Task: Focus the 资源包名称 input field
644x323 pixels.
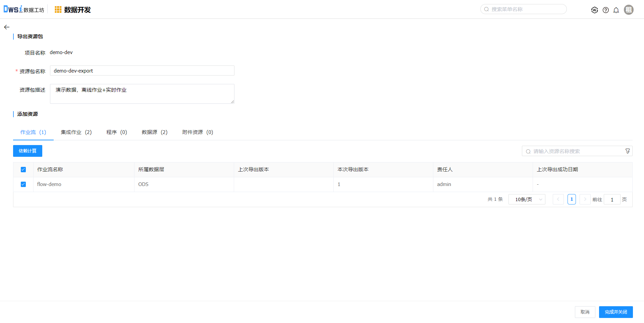Action: [x=142, y=71]
